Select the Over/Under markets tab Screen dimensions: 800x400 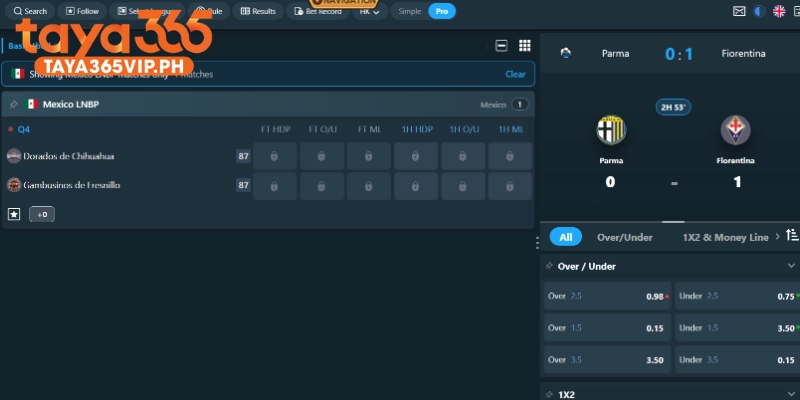(624, 237)
